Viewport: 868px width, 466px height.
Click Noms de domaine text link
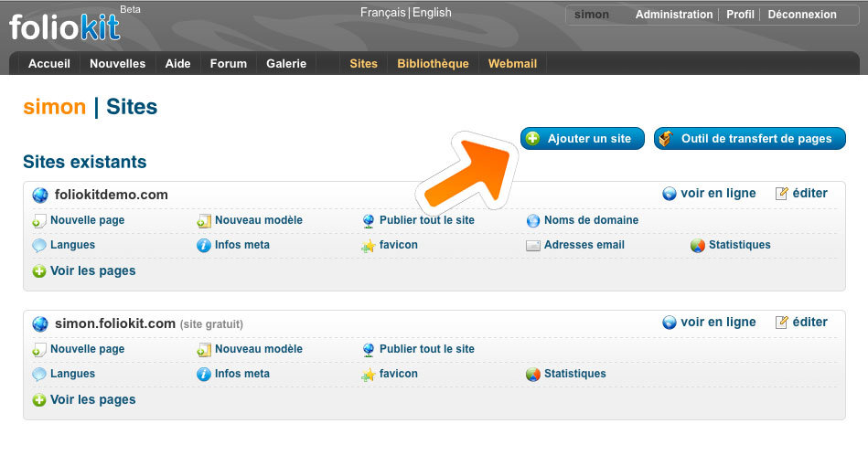(x=591, y=220)
